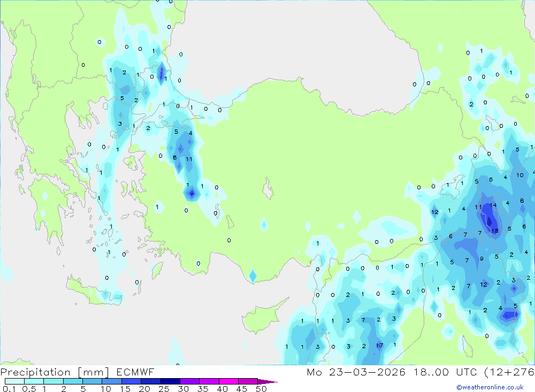
Task: Click the '10' precipitation value on the map
Action: tap(519, 175)
